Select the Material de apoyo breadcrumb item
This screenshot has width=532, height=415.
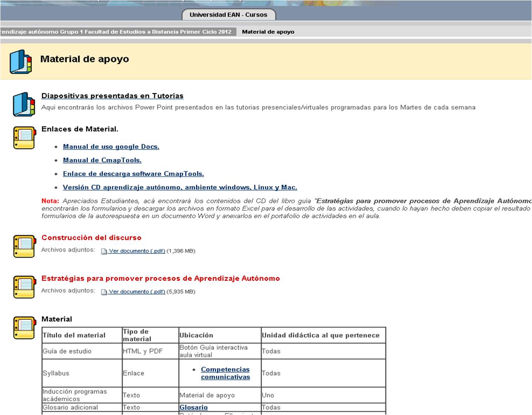coord(268,32)
